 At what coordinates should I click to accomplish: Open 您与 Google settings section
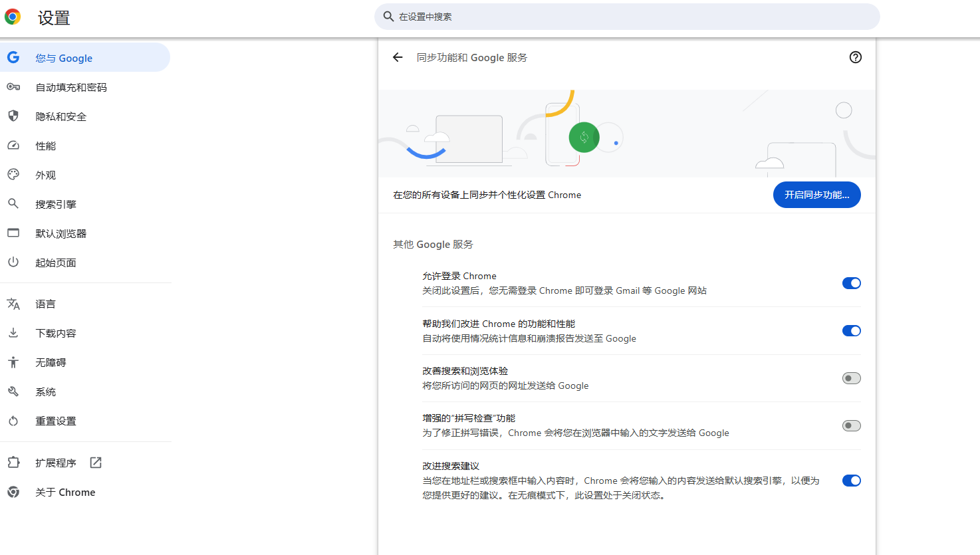pos(85,58)
